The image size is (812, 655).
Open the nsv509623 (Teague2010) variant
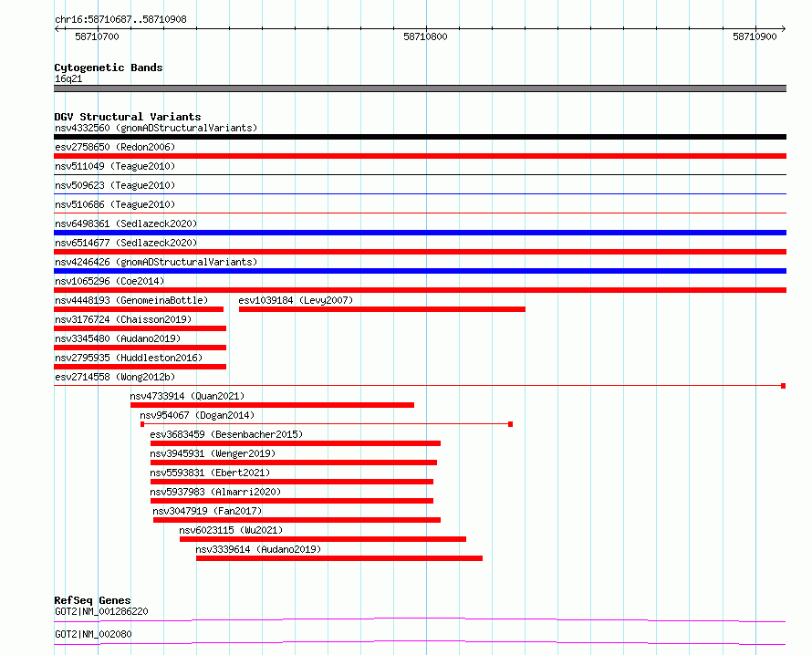[x=115, y=185]
